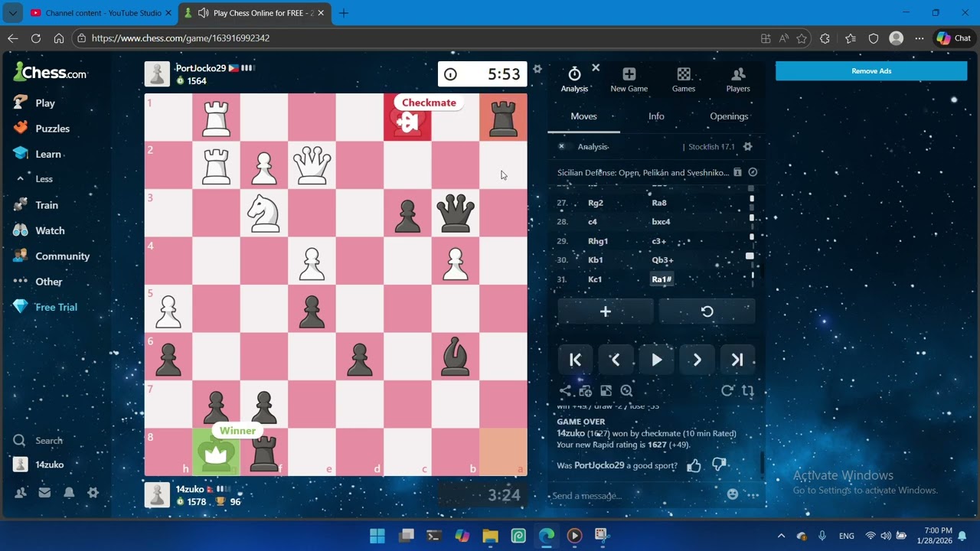This screenshot has height=551, width=980.
Task: Start a New Game
Action: [629, 79]
